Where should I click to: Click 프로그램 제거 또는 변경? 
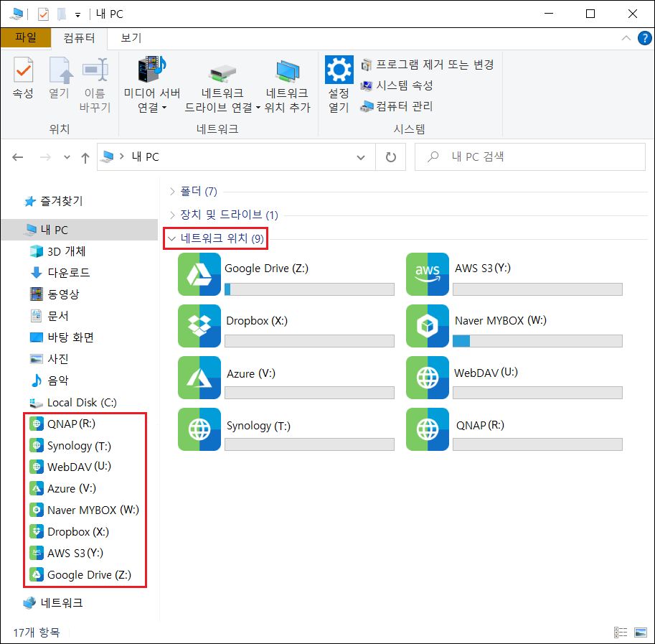pyautogui.click(x=428, y=65)
